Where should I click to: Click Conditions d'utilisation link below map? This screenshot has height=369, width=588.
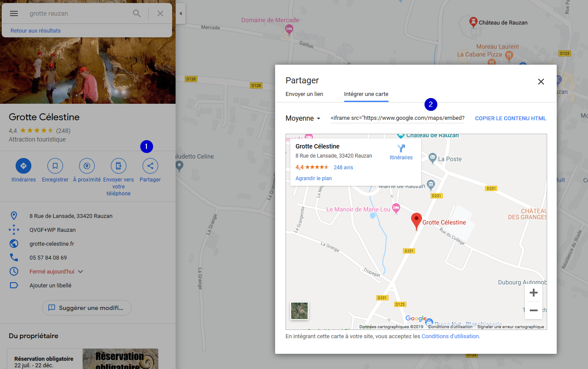(x=451, y=336)
